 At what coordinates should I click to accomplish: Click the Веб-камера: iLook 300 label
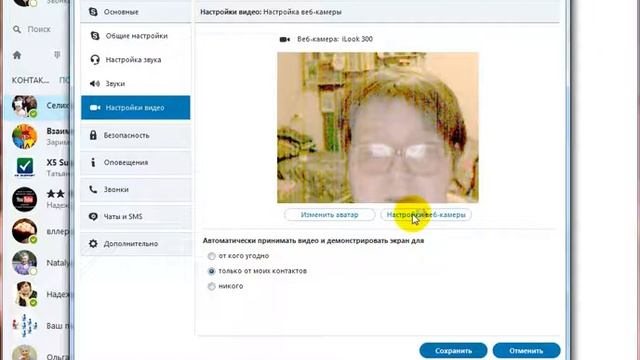click(335, 39)
